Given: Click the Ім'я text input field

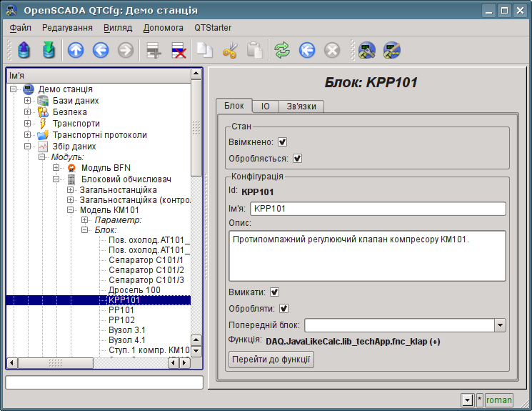Looking at the screenshot, I should (377, 209).
